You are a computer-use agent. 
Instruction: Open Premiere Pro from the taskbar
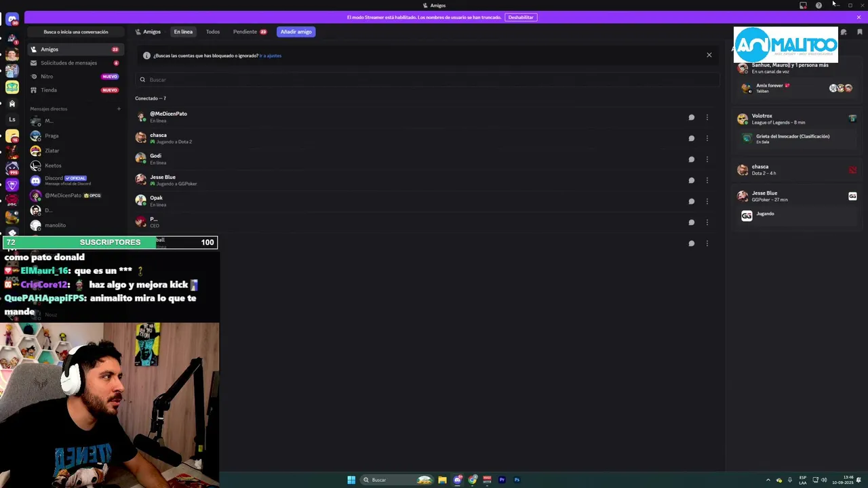click(x=502, y=480)
